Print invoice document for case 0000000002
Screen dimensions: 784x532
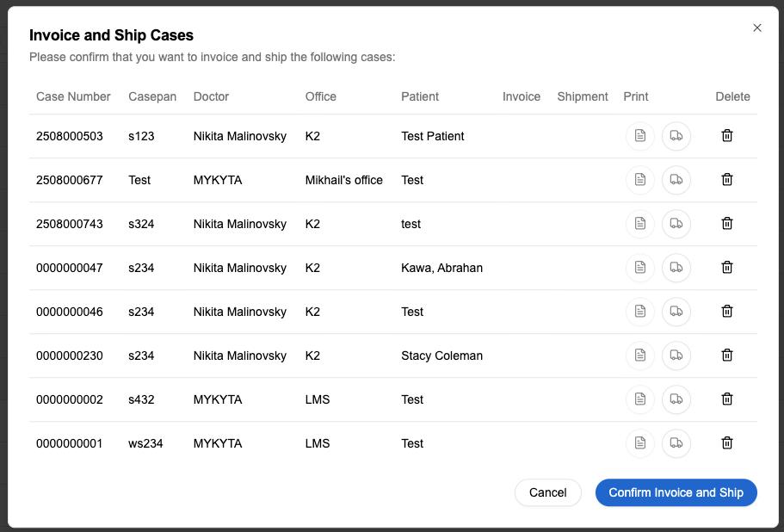(x=640, y=399)
